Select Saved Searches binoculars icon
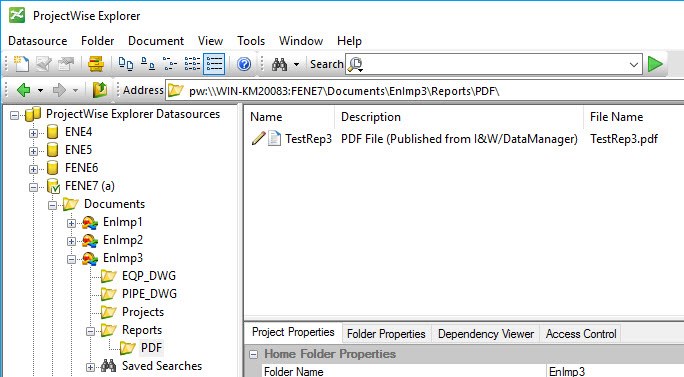Viewport: 684px width, 377px height. click(108, 366)
